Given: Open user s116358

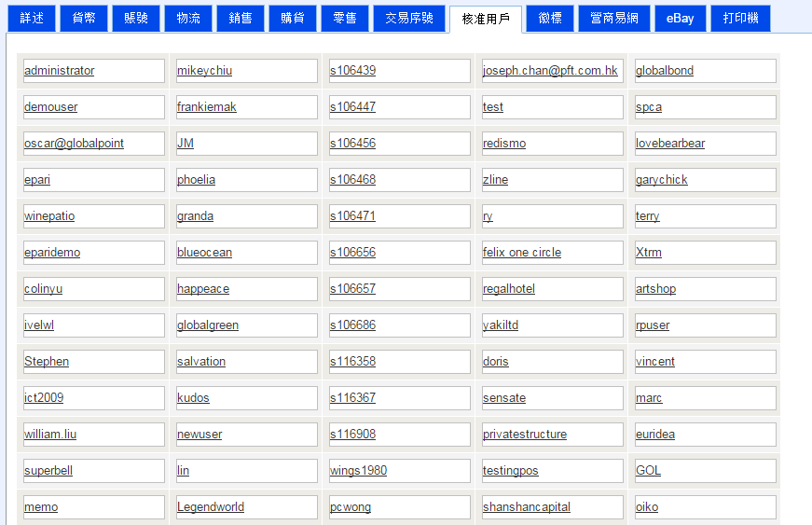Looking at the screenshot, I should pyautogui.click(x=352, y=362).
